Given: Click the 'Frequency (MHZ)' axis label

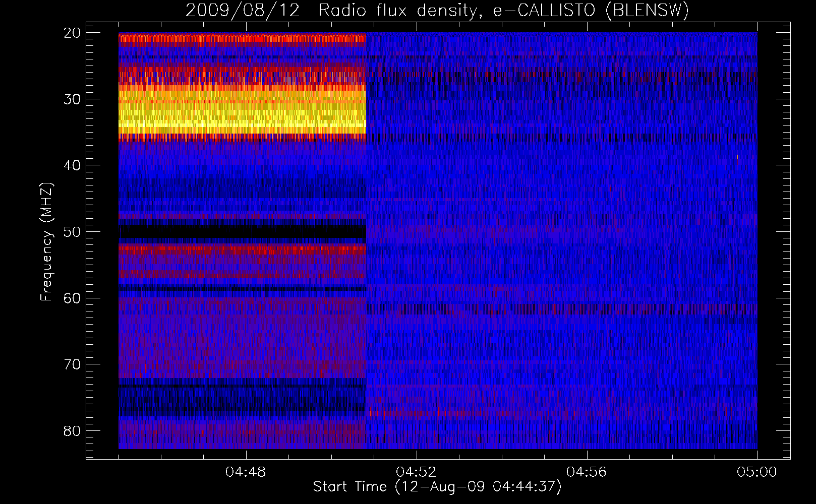Looking at the screenshot, I should 46,242.
